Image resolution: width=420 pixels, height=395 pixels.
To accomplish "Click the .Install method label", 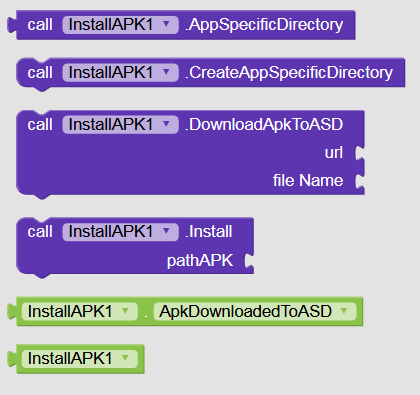I will coord(209,232).
